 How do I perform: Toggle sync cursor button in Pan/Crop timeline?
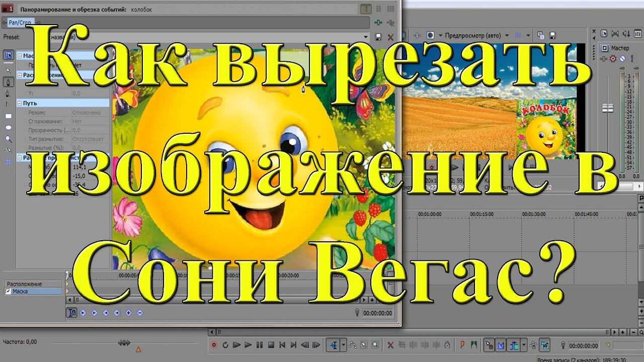tap(72, 313)
